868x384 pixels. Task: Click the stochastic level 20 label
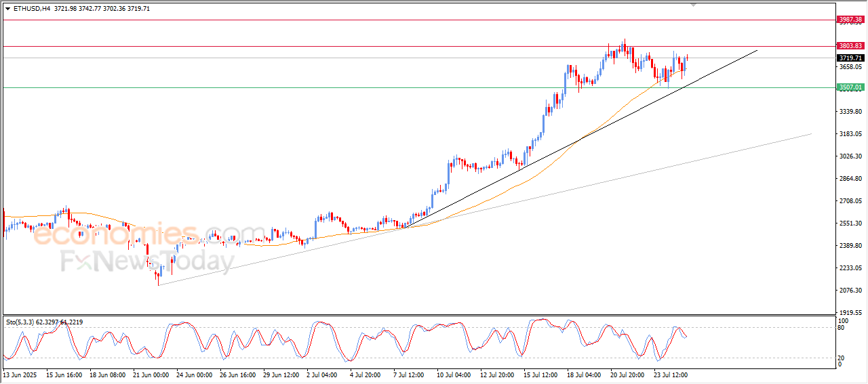[842, 358]
